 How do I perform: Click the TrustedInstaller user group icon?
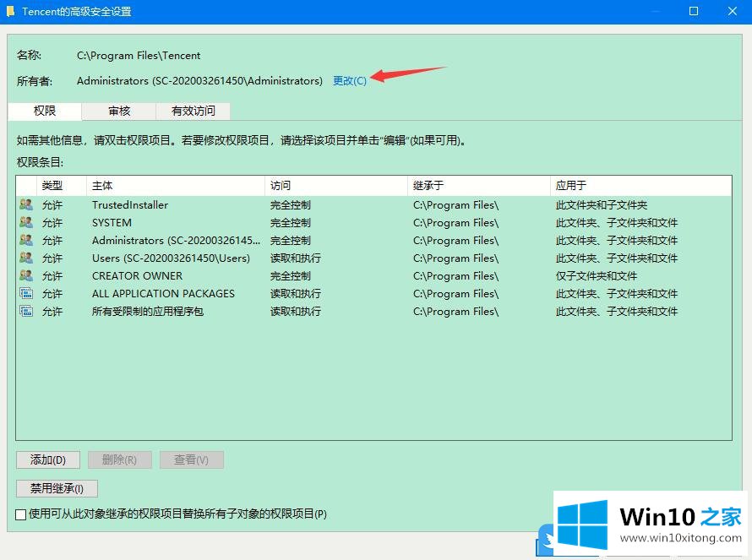tap(26, 204)
